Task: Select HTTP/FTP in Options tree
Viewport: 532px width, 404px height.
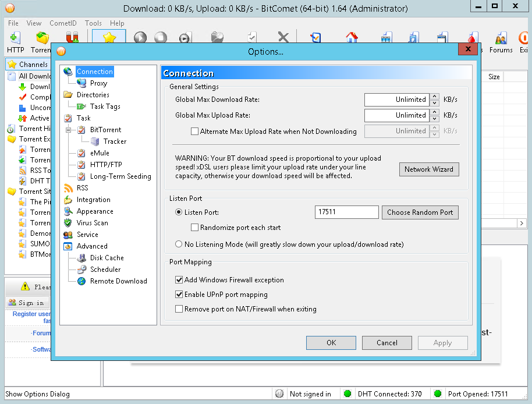Action: [x=106, y=165]
